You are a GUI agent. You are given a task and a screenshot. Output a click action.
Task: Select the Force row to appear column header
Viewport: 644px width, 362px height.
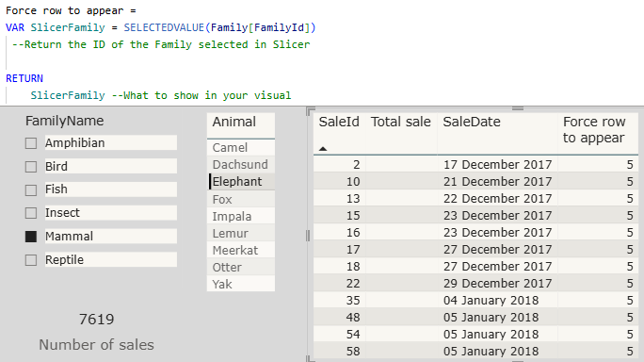(594, 129)
